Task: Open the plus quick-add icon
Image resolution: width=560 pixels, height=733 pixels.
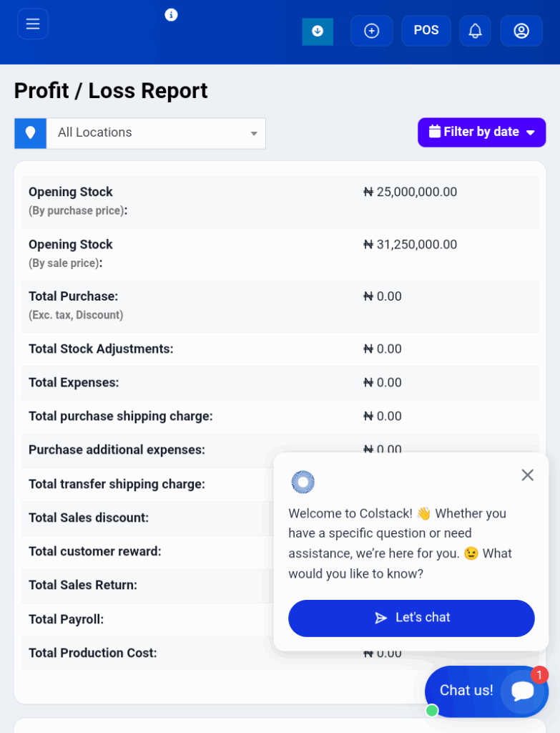Action: tap(371, 31)
